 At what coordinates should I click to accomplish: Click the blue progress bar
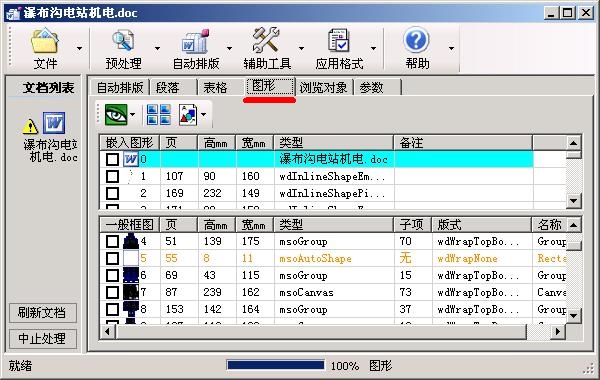coord(276,365)
